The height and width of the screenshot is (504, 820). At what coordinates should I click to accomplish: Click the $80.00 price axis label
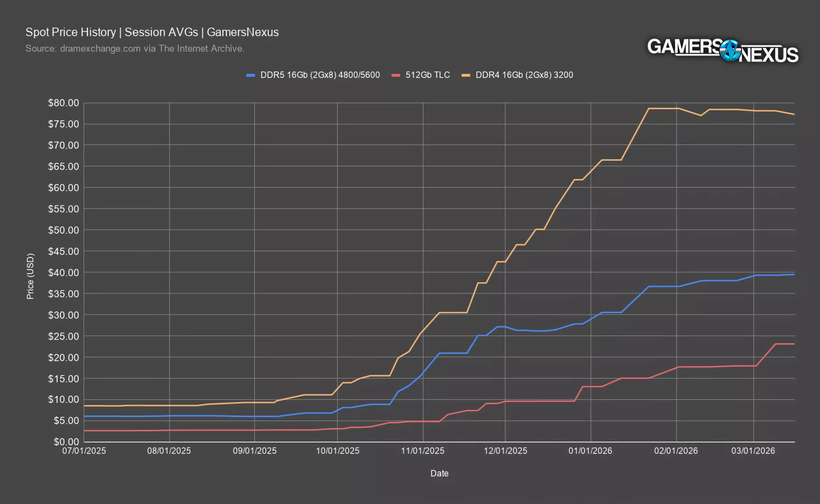tap(63, 103)
